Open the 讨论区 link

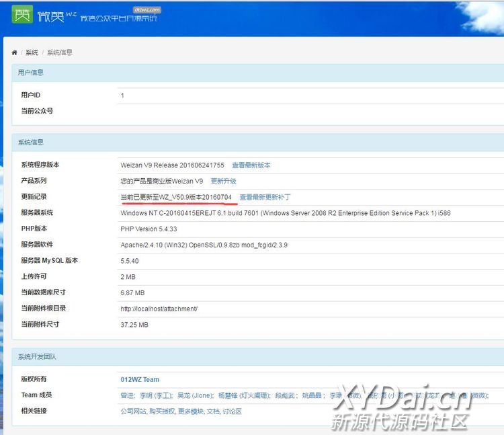click(232, 411)
